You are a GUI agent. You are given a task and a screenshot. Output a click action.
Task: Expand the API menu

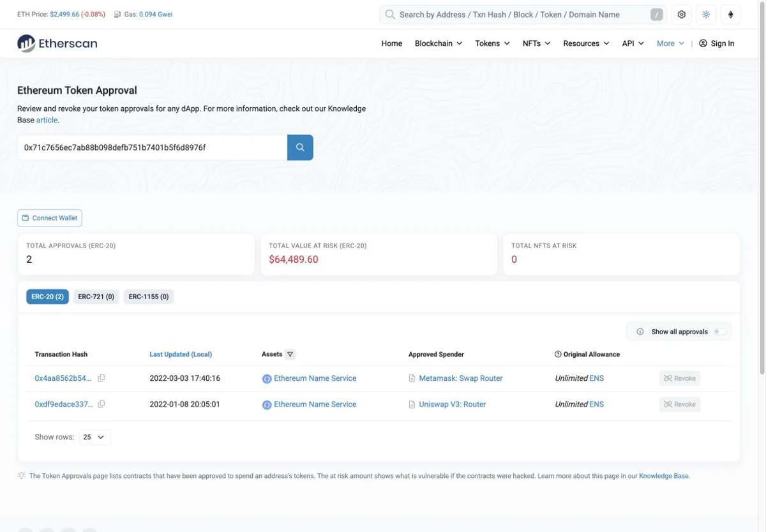(633, 43)
